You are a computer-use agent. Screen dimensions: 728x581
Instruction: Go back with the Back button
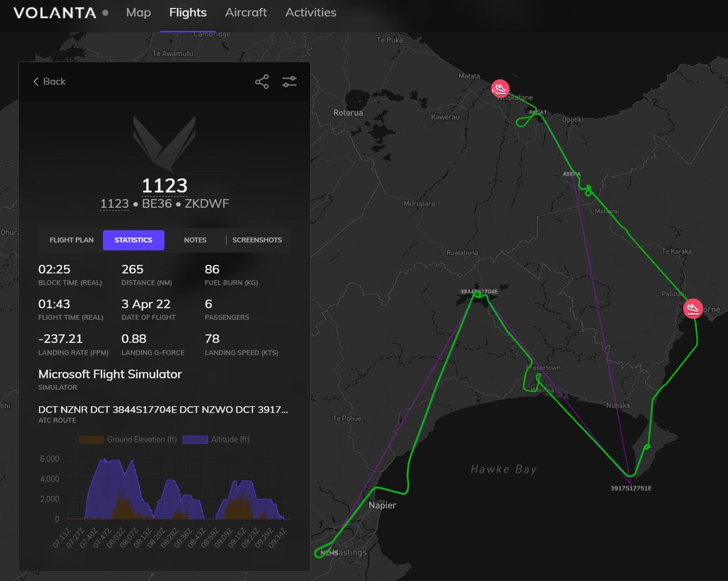pyautogui.click(x=49, y=81)
